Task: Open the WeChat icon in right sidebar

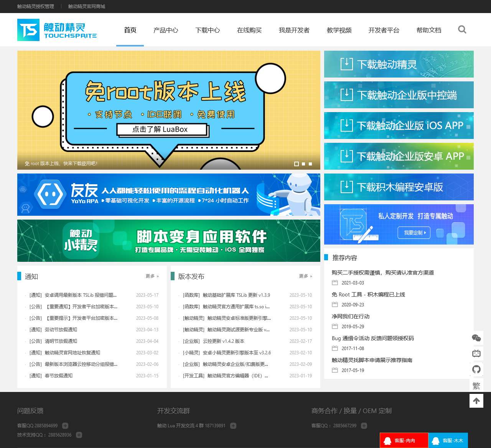Action: click(476, 338)
